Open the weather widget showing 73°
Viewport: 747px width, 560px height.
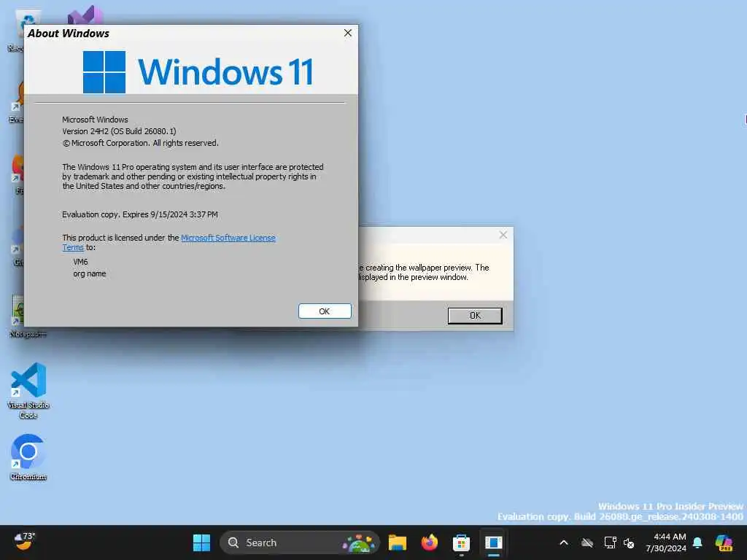click(x=24, y=542)
